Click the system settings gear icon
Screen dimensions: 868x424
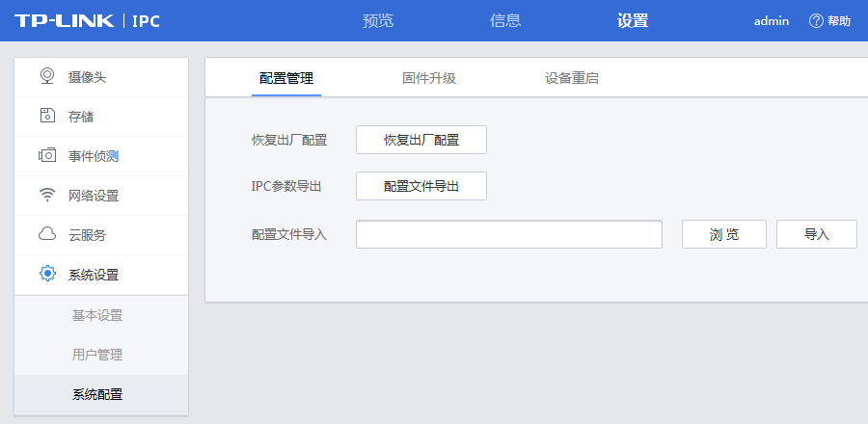click(46, 274)
